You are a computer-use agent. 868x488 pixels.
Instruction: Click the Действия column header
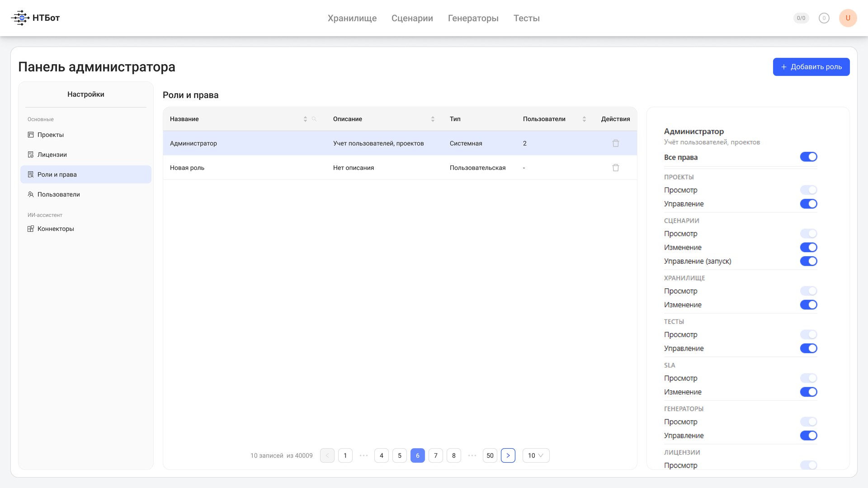pos(616,119)
